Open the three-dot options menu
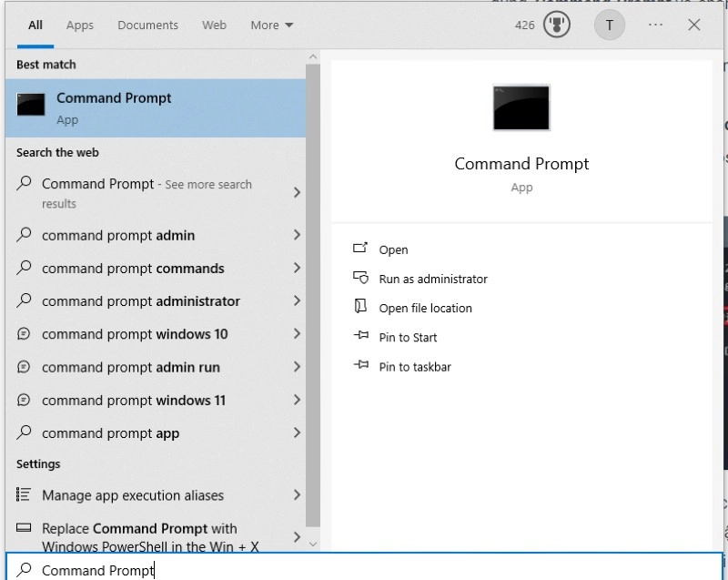728x580 pixels. [x=655, y=25]
